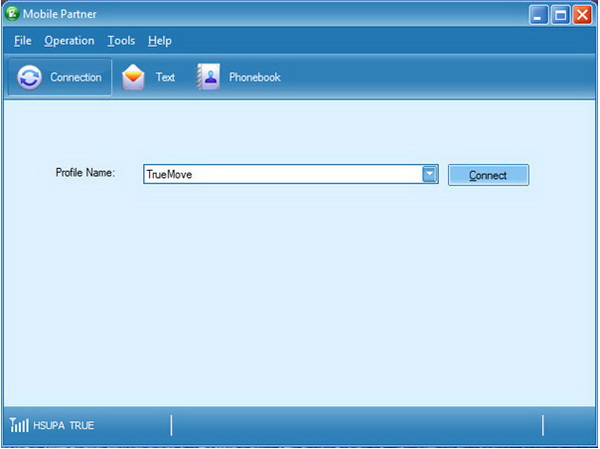The image size is (600, 449).
Task: Click the Text envelope icon
Action: 133,77
